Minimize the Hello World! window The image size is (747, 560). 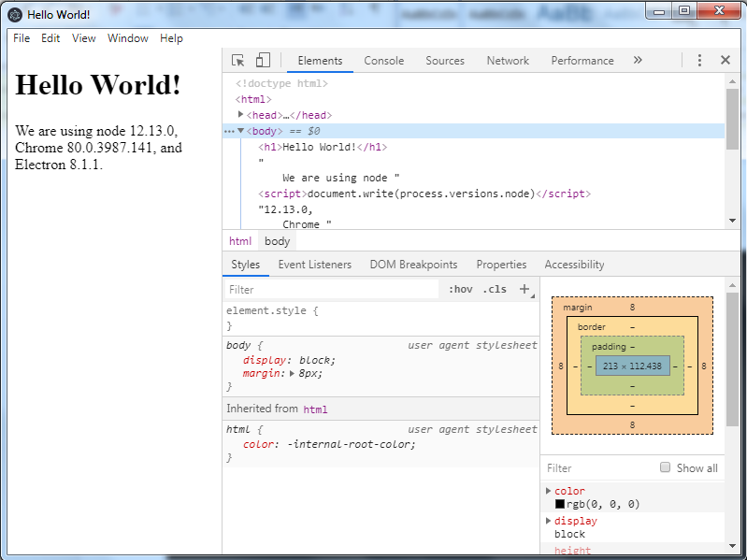[659, 10]
